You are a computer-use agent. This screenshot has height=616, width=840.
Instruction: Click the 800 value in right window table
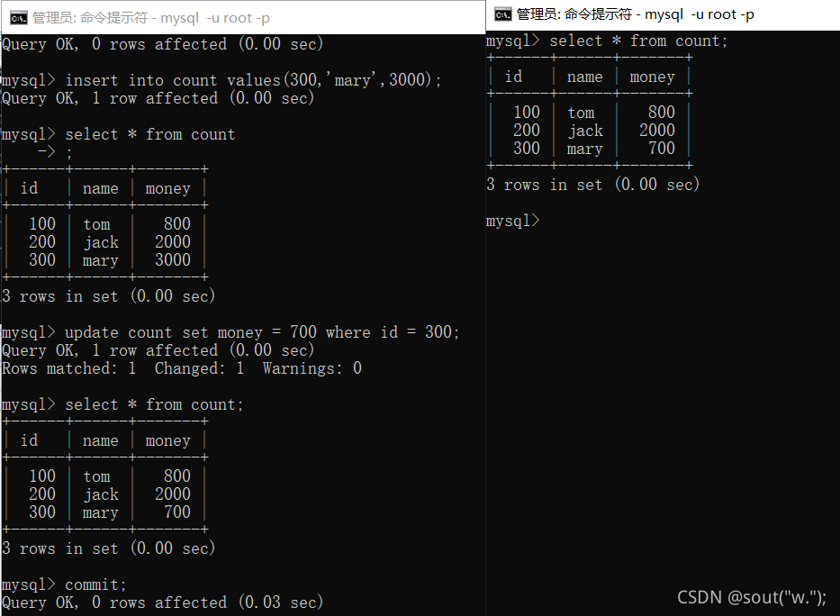click(662, 112)
